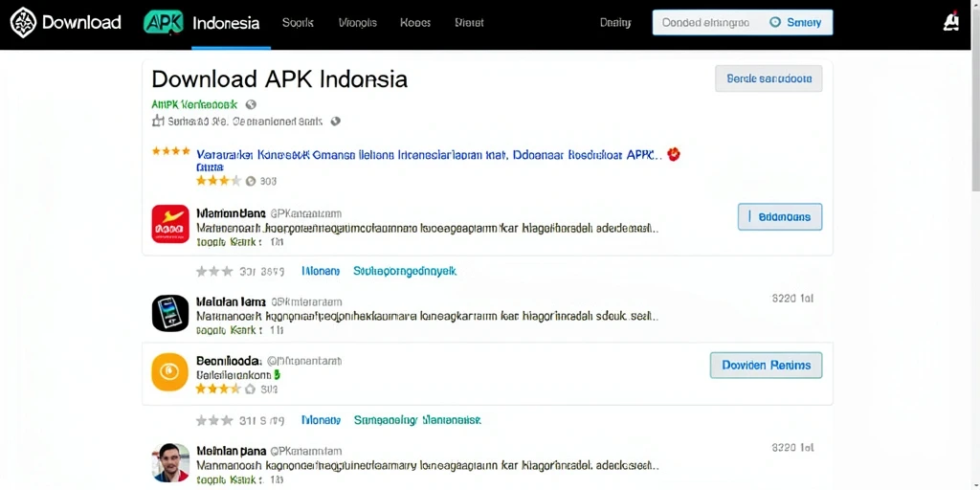Open the blue Veraurker Konesook headline link
980x490 pixels.
click(428, 154)
